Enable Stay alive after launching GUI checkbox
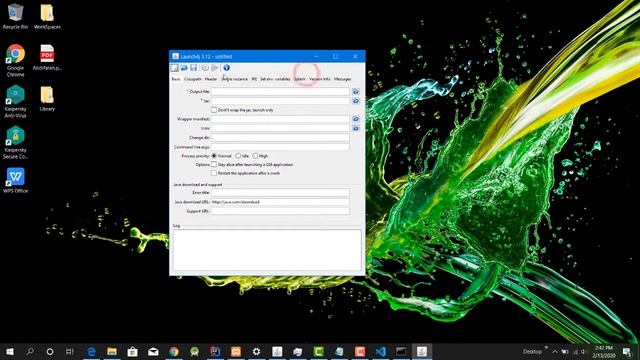 tap(214, 164)
